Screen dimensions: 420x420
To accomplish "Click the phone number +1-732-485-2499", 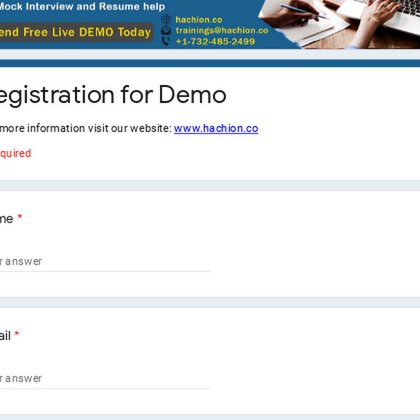I will pyautogui.click(x=215, y=41).
